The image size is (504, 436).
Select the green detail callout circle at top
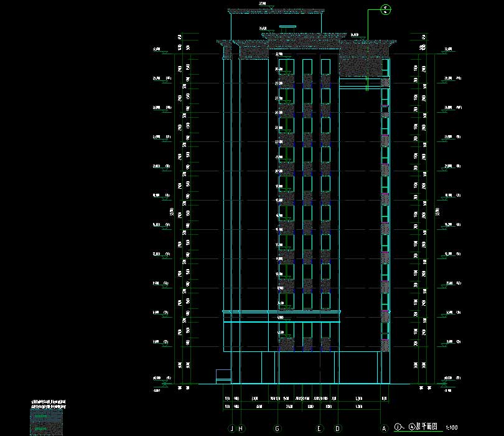(386, 9)
